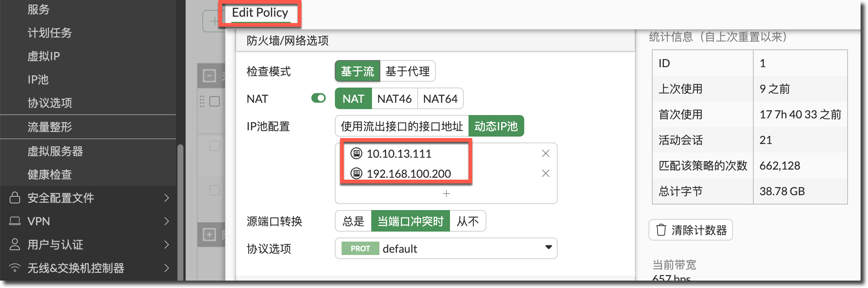Remove the 192.168.100.200 IP pool entry

pos(545,174)
